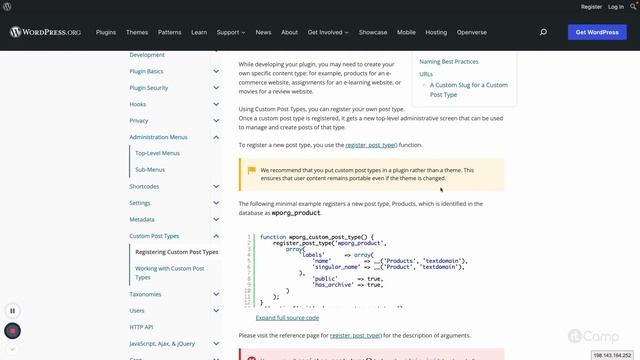Go to the Patterns page
This screenshot has height=360, width=640.
[169, 32]
